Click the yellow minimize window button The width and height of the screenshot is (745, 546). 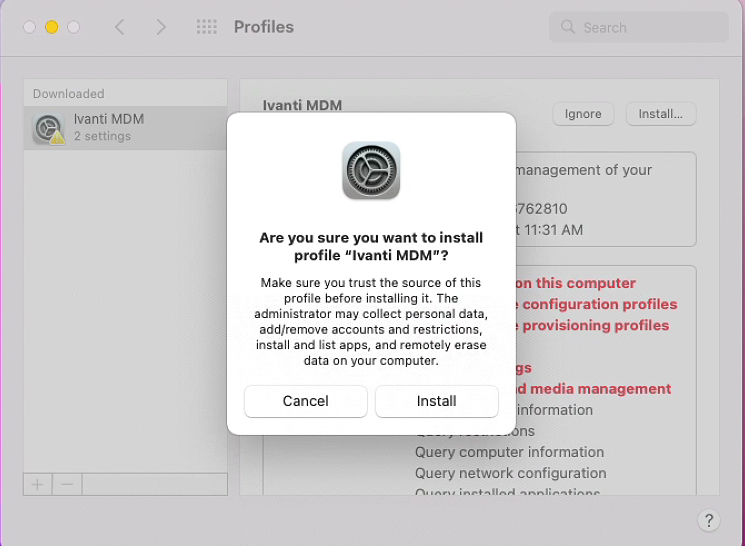(x=52, y=27)
